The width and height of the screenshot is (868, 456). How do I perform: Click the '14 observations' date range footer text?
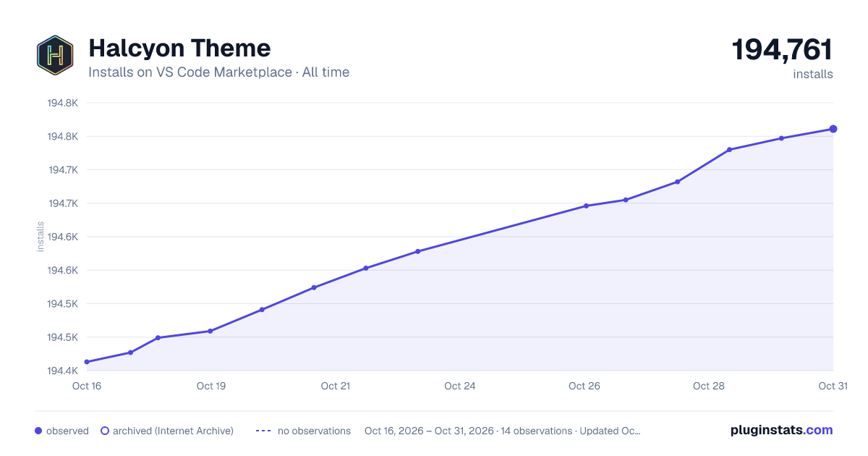[x=503, y=431]
